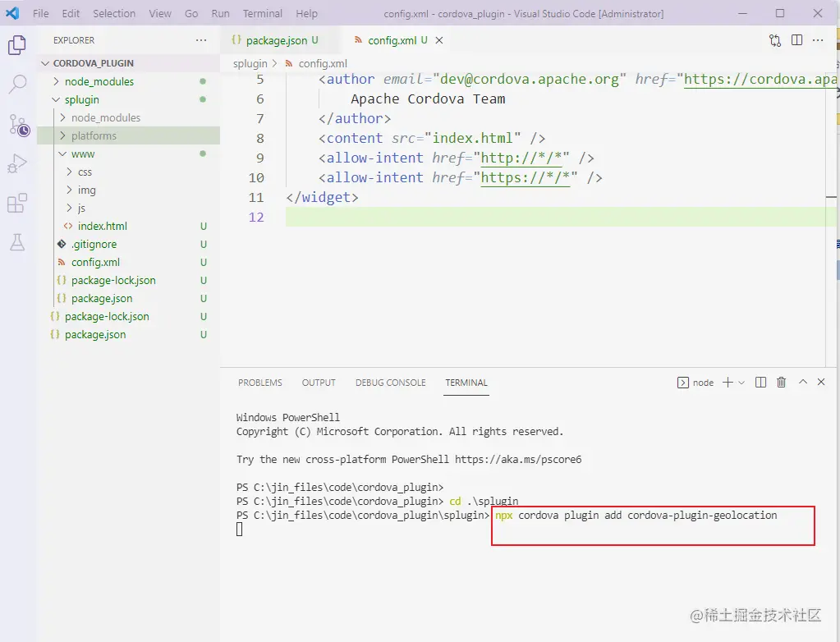840x642 pixels.
Task: Expand the img folder
Action: [129, 190]
